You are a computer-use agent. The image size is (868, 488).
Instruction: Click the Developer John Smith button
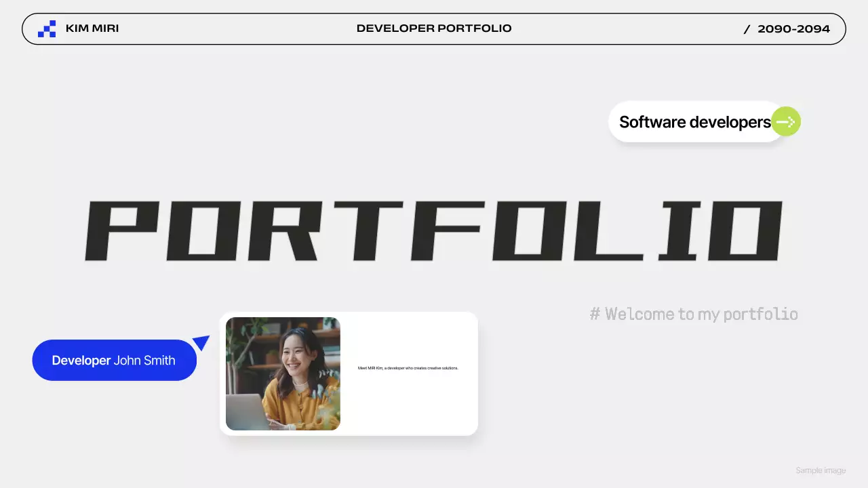114,360
